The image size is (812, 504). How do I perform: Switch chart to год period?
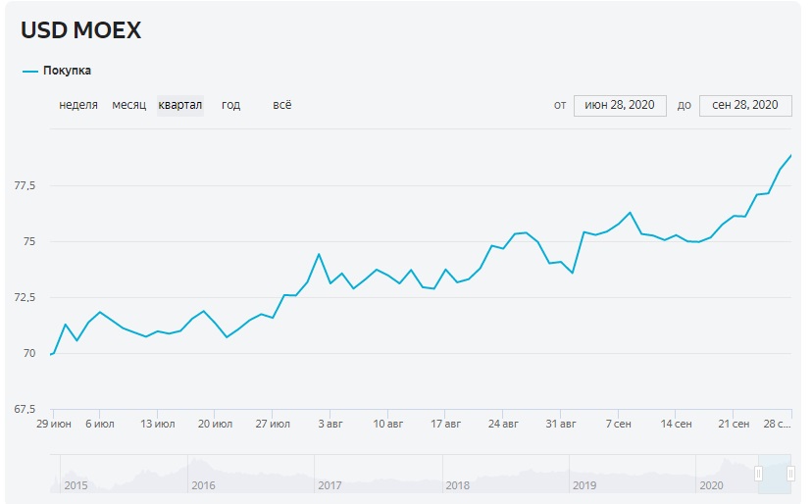click(x=230, y=105)
